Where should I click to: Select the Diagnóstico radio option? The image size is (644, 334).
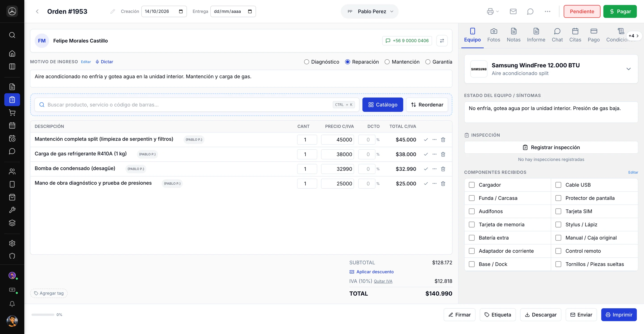coord(307,62)
